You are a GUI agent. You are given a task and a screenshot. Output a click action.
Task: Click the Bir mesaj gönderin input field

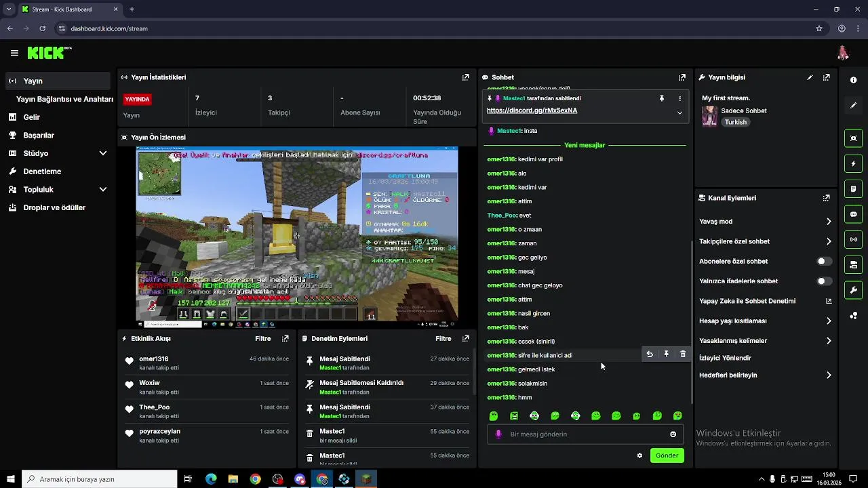pos(585,434)
